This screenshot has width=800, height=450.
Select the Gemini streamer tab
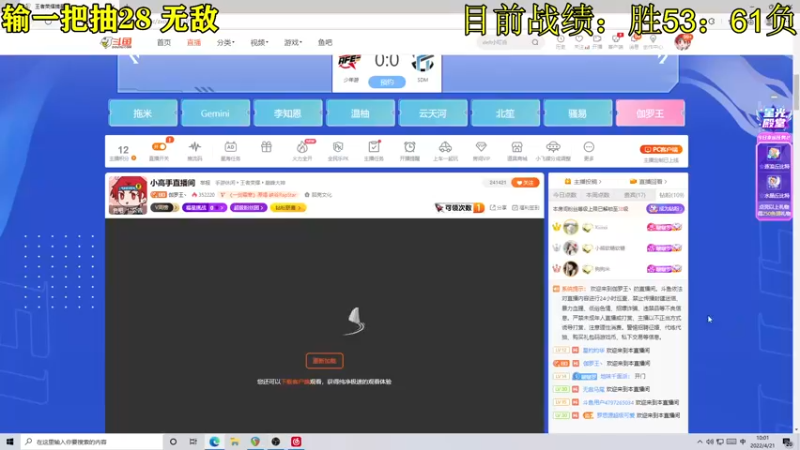(215, 113)
